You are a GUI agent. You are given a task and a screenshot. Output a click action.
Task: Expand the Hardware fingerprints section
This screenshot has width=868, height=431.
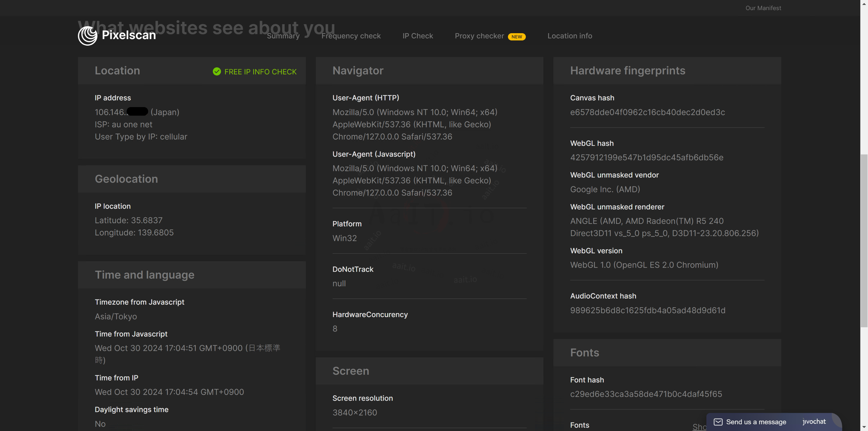(628, 70)
